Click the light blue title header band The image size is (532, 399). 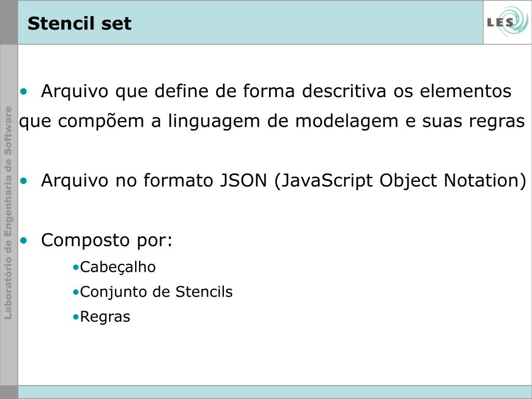click(x=250, y=22)
